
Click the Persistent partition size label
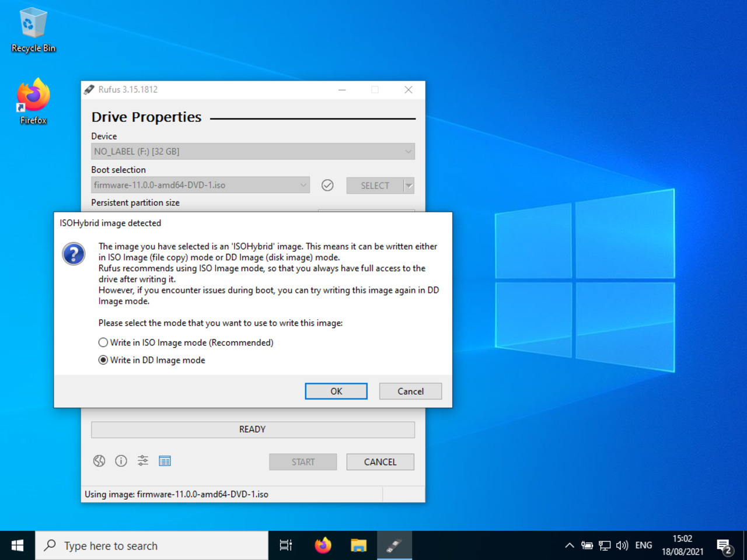pos(135,202)
